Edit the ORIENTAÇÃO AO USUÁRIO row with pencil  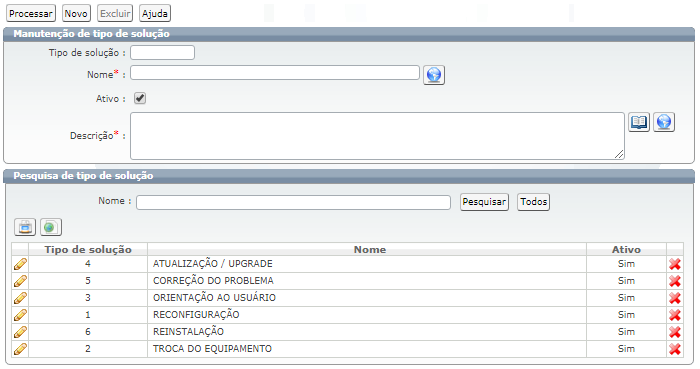[x=20, y=298]
